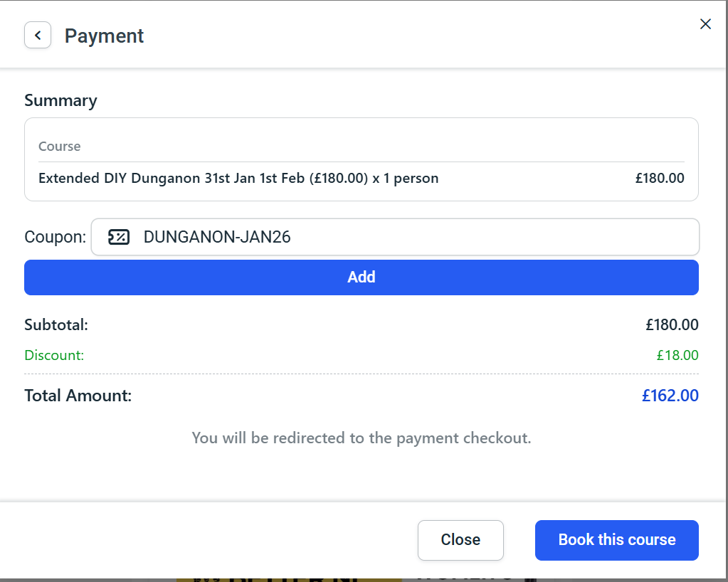728x582 pixels.
Task: Click the Close button in the footer
Action: pyautogui.click(x=460, y=540)
